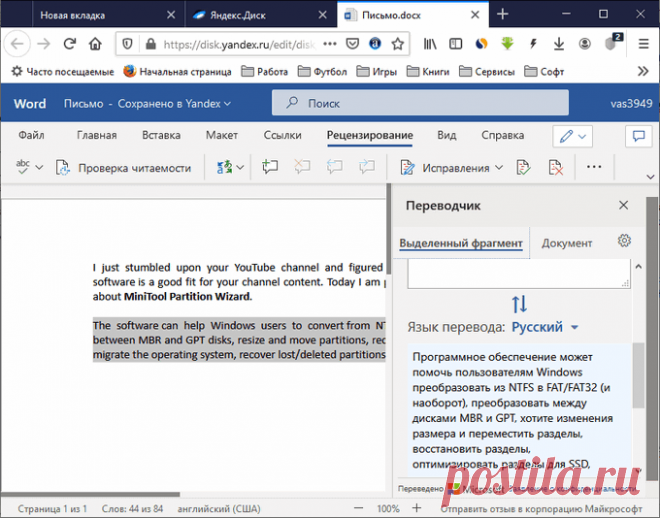Open more ribbon options three dots
This screenshot has height=518, width=660.
point(594,167)
